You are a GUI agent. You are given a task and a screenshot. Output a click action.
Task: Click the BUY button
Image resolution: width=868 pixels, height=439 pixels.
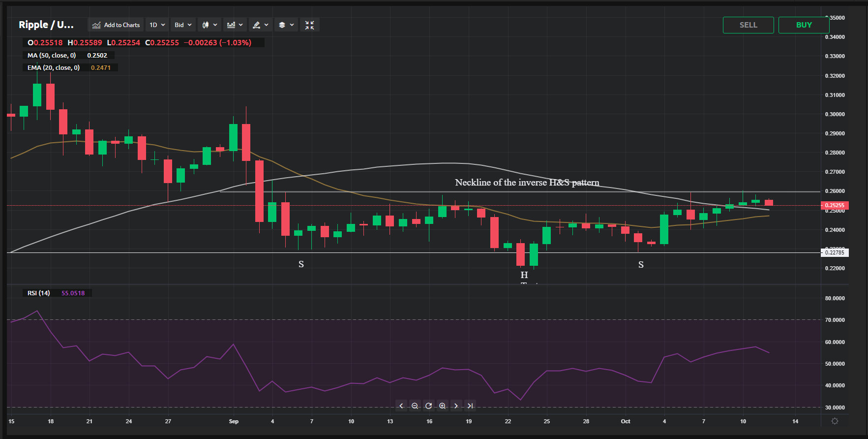coord(804,25)
